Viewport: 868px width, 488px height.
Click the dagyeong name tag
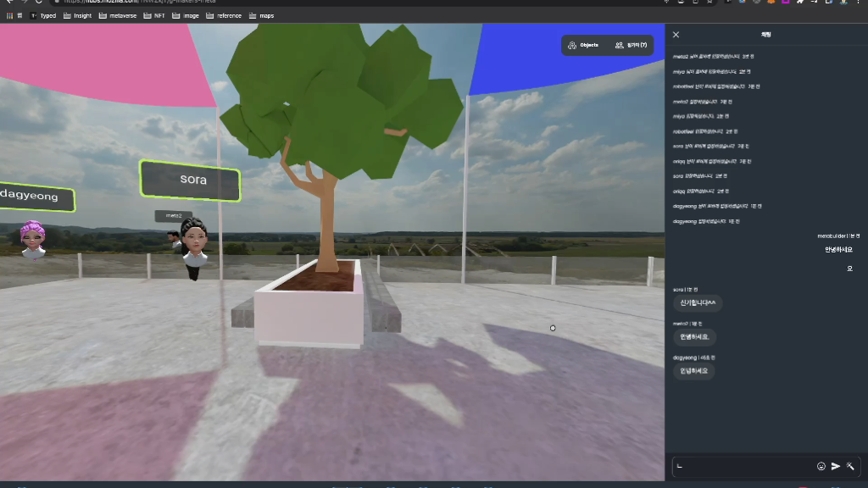pyautogui.click(x=34, y=197)
